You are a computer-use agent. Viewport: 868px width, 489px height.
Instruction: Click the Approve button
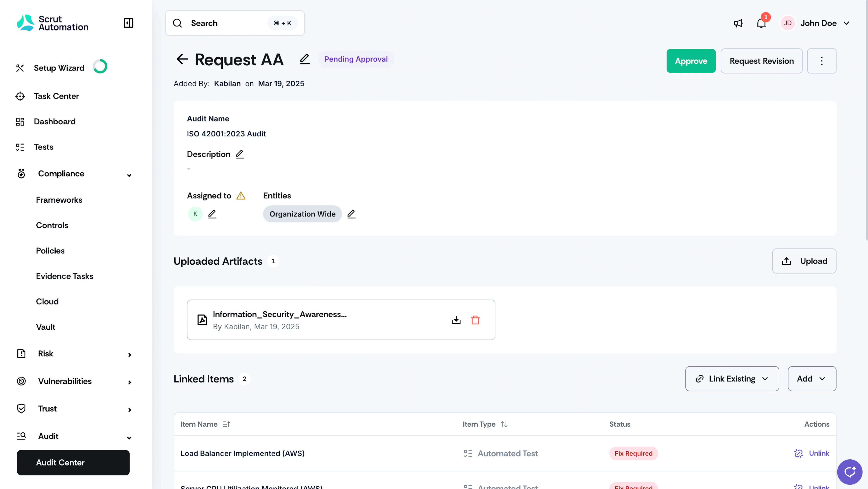(691, 61)
